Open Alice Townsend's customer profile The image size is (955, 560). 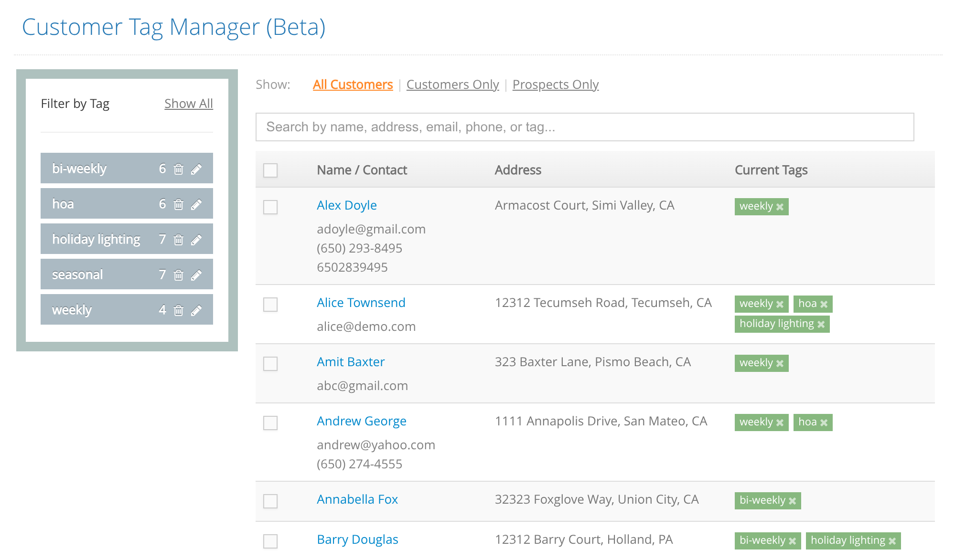coord(361,303)
